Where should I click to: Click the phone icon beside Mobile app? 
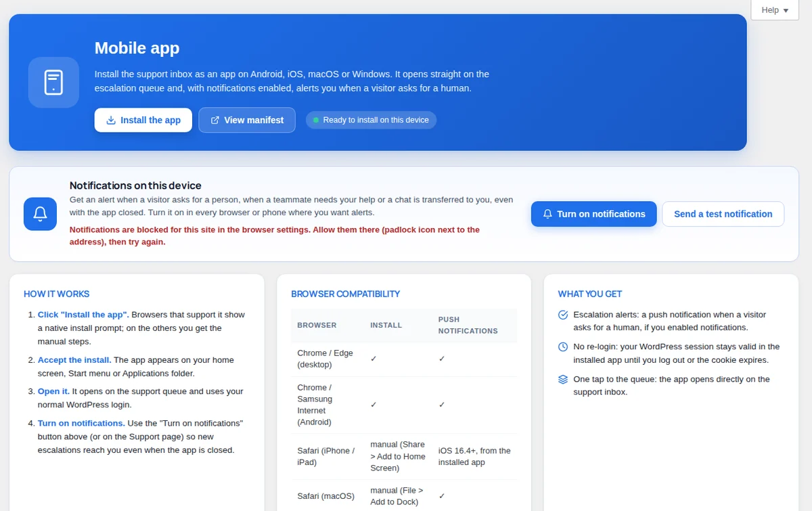[53, 82]
